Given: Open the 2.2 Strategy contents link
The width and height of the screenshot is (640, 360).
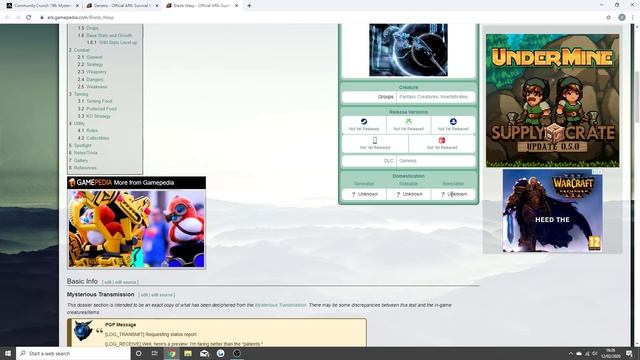Looking at the screenshot, I should tap(90, 64).
